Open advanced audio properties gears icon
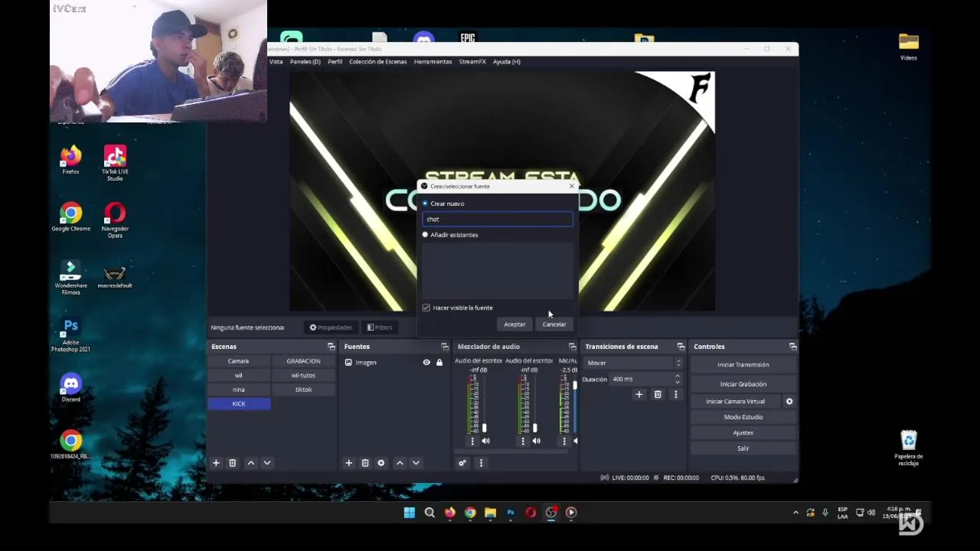Viewport: 980px width, 551px height. pos(462,463)
